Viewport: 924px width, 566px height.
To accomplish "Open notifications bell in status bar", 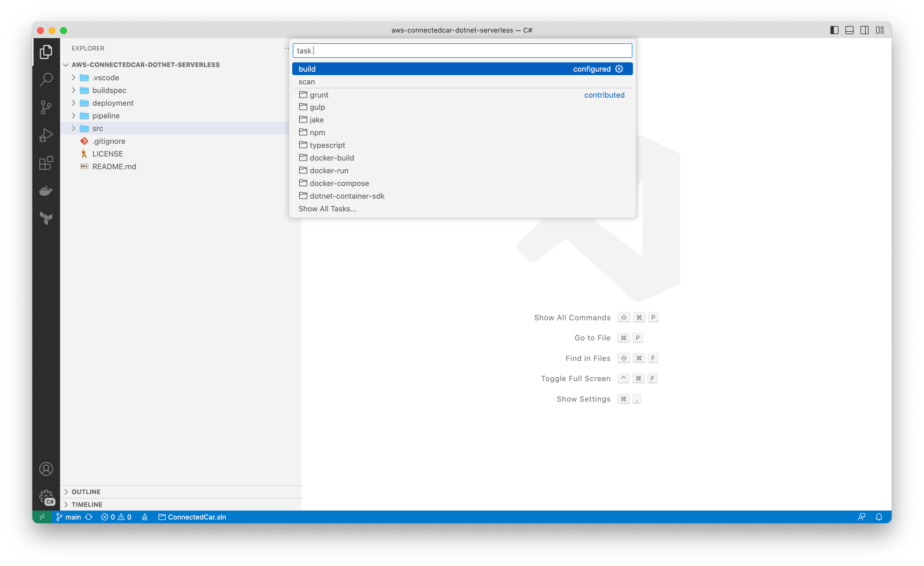I will click(x=879, y=517).
